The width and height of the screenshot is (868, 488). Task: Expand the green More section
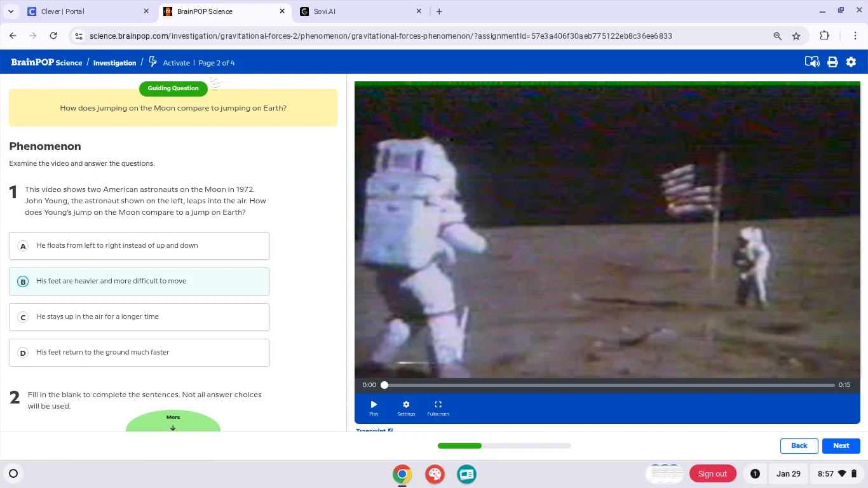[x=173, y=421]
